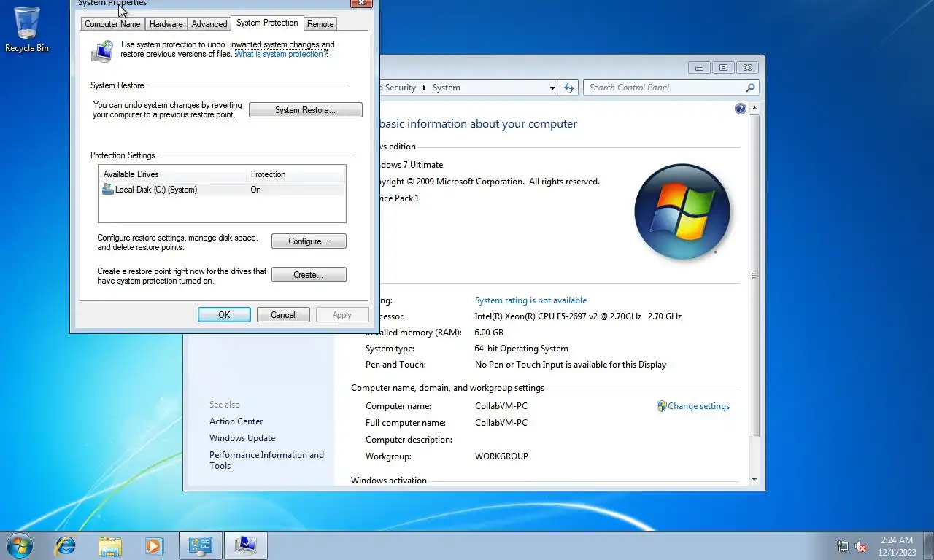Click the Configure... button
This screenshot has width=934, height=560.
309,241
